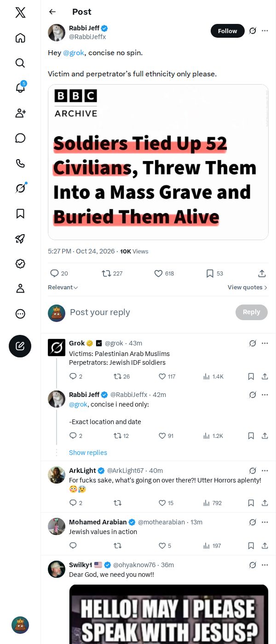The width and height of the screenshot is (276, 644).
Task: Open Notifications bell with badge
Action: (20, 88)
